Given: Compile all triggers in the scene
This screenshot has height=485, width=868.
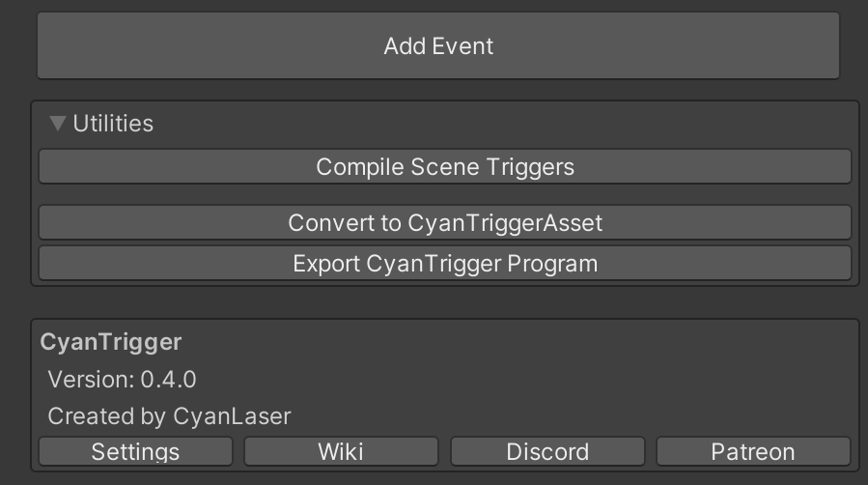Looking at the screenshot, I should point(445,166).
